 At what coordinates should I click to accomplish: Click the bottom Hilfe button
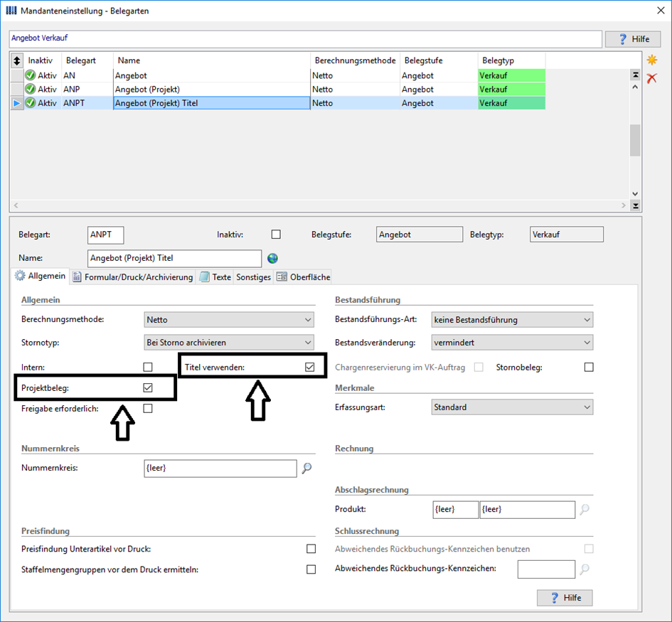(x=565, y=598)
